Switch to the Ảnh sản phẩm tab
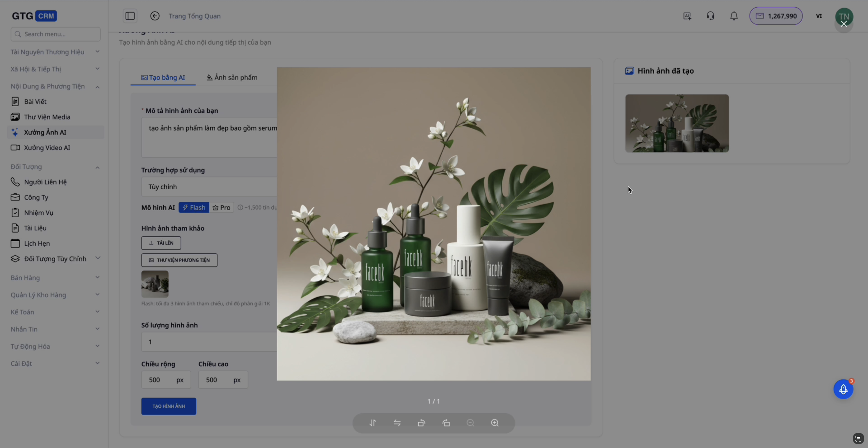This screenshot has width=868, height=448. coord(231,77)
